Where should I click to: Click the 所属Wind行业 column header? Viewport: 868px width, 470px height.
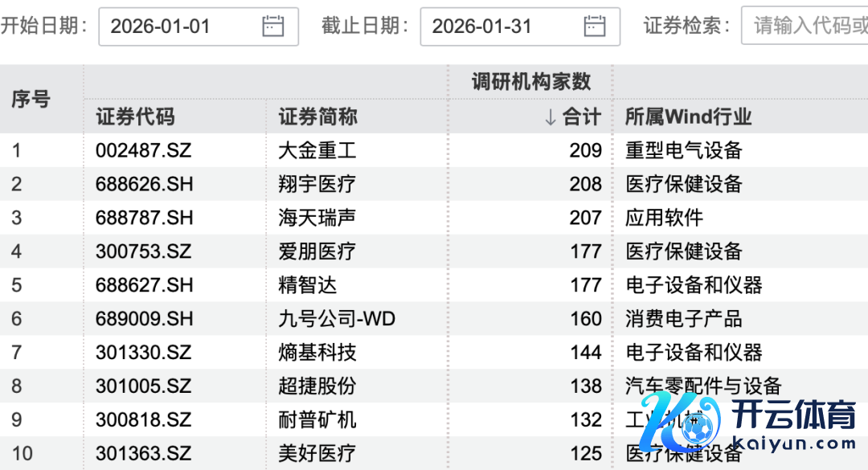coord(688,117)
